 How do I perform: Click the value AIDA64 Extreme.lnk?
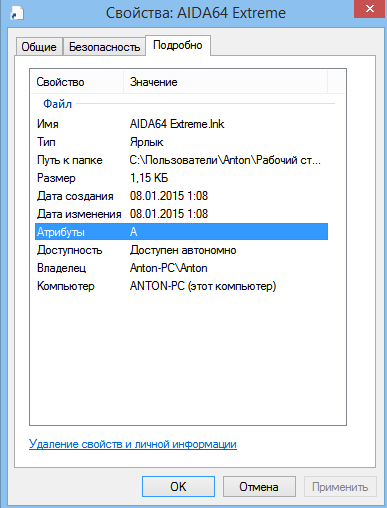click(177, 124)
